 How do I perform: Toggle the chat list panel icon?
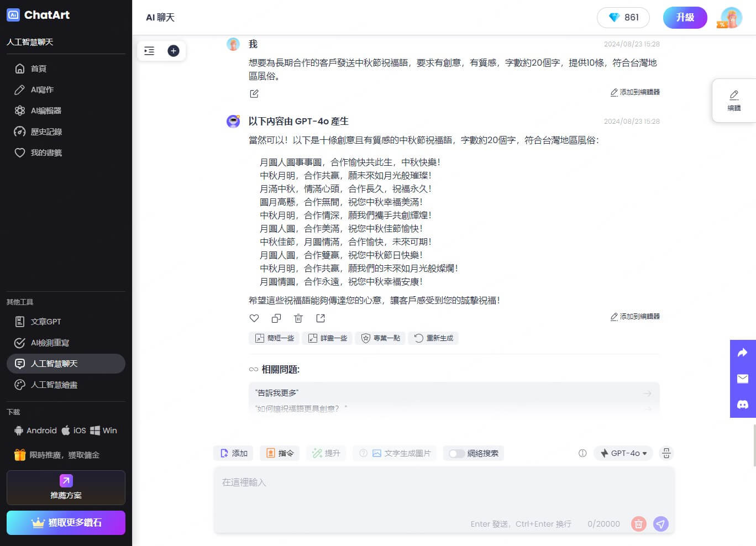coord(149,51)
